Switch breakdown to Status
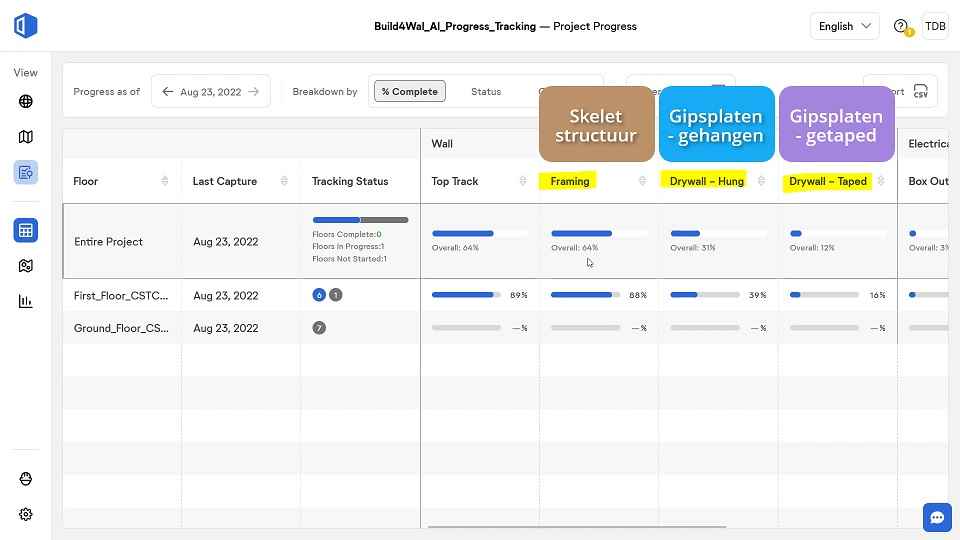The image size is (960, 540). coord(486,92)
